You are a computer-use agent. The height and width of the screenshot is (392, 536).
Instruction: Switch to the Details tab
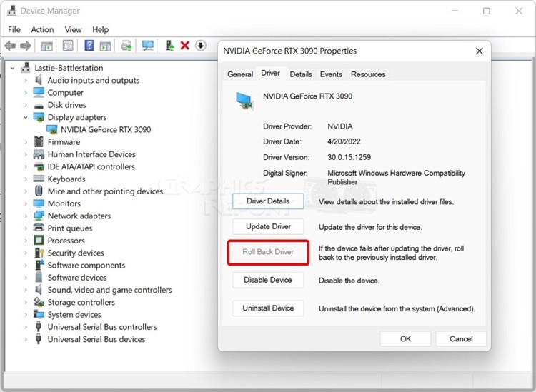point(301,74)
